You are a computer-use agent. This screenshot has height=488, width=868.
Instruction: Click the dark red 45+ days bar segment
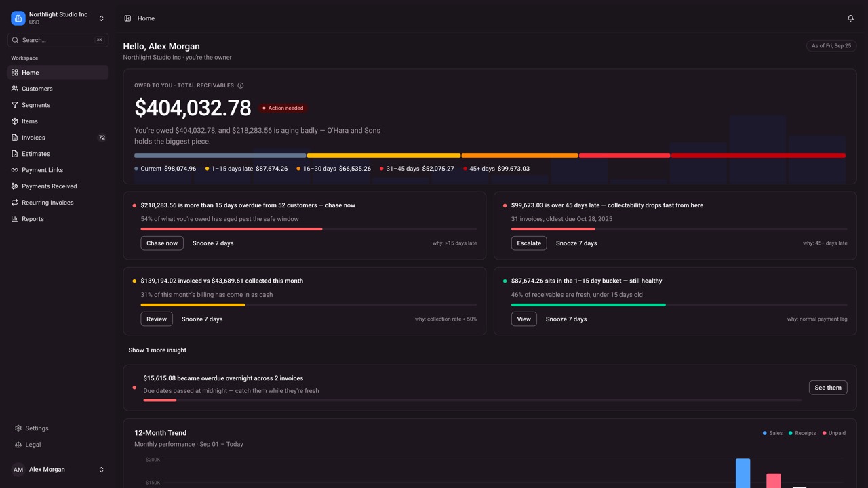point(758,156)
